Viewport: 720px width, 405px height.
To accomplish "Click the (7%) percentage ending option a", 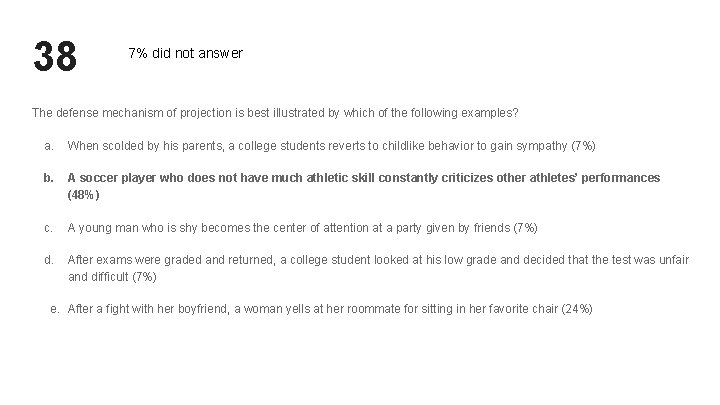I will pos(584,146).
